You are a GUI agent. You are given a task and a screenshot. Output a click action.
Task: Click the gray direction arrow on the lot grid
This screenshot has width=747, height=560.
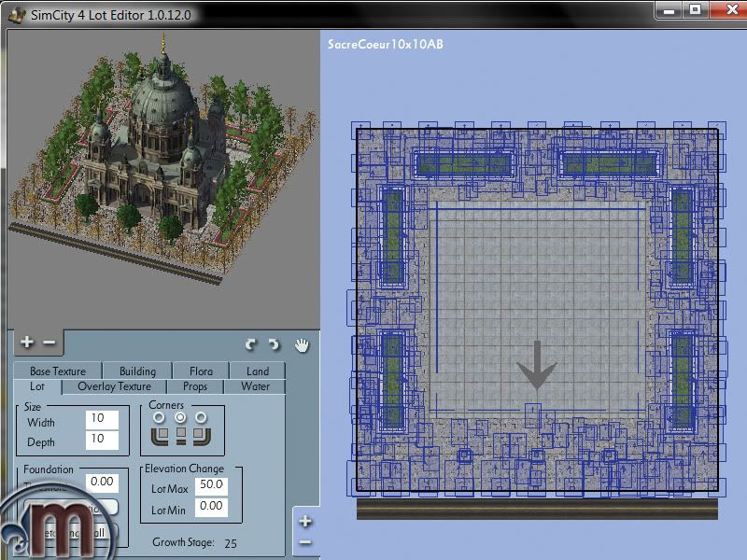[537, 366]
